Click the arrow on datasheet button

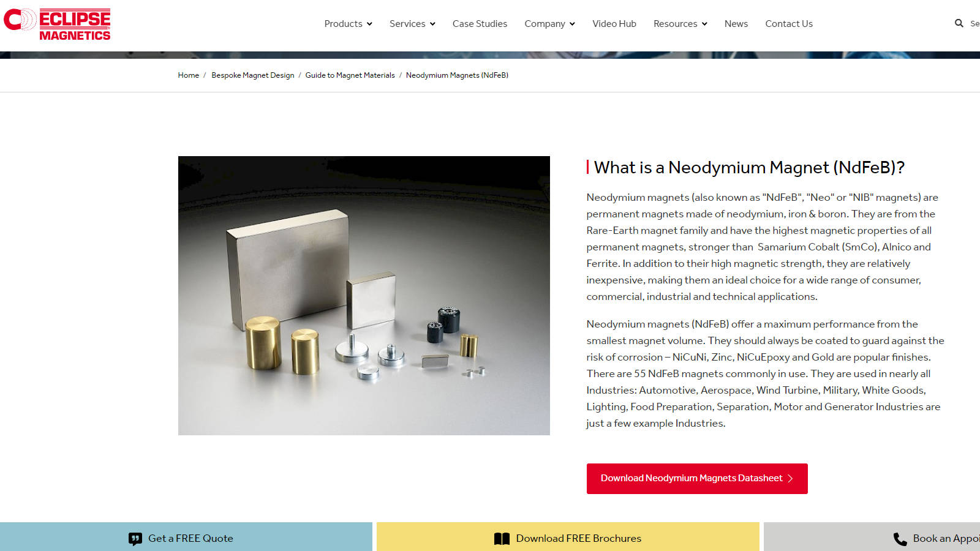tap(790, 479)
